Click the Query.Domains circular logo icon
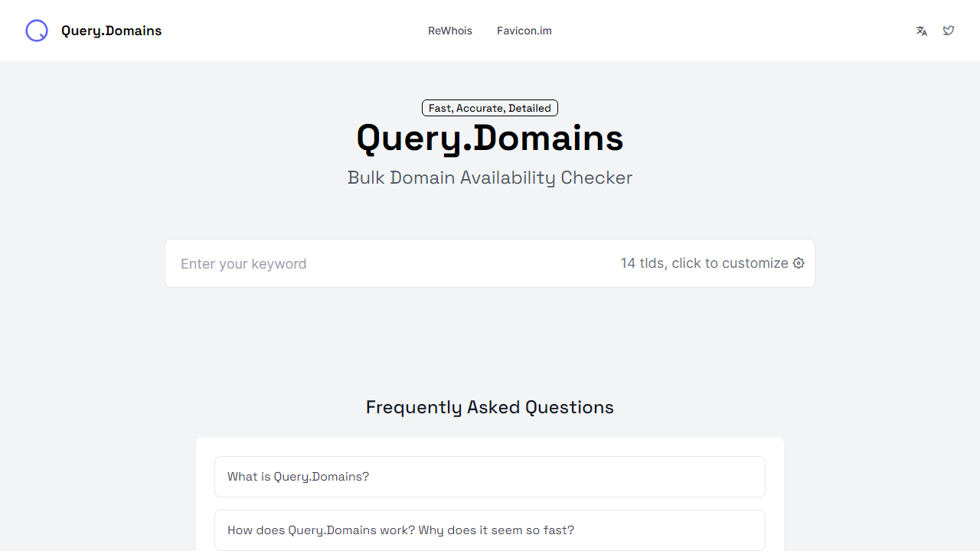 (x=37, y=31)
